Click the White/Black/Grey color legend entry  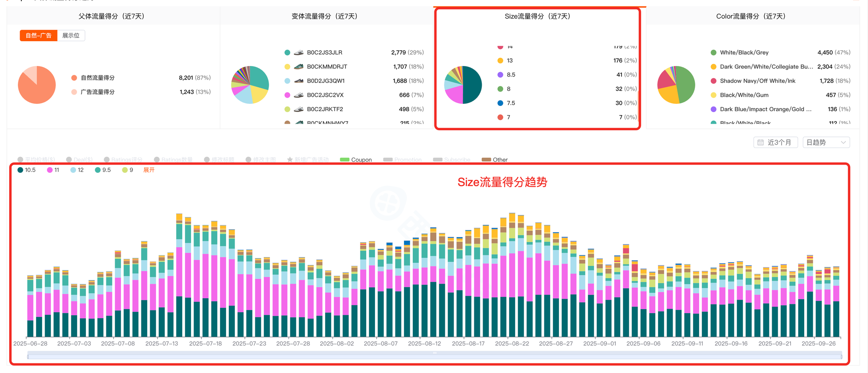pos(744,53)
